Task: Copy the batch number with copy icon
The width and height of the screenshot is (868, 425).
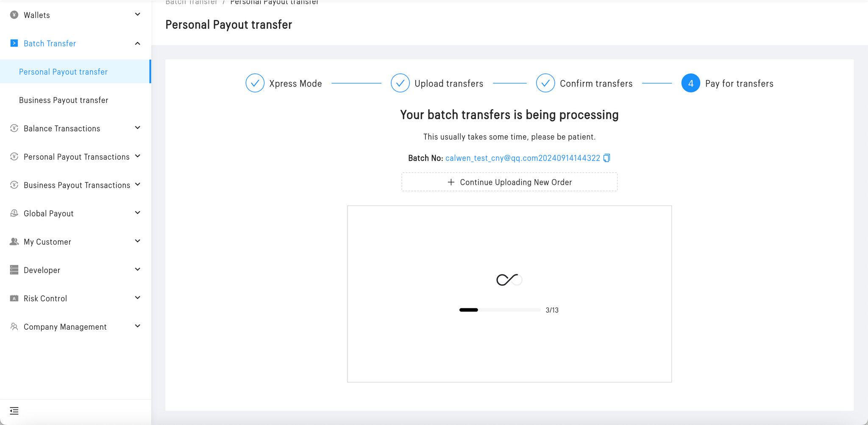Action: [x=606, y=158]
